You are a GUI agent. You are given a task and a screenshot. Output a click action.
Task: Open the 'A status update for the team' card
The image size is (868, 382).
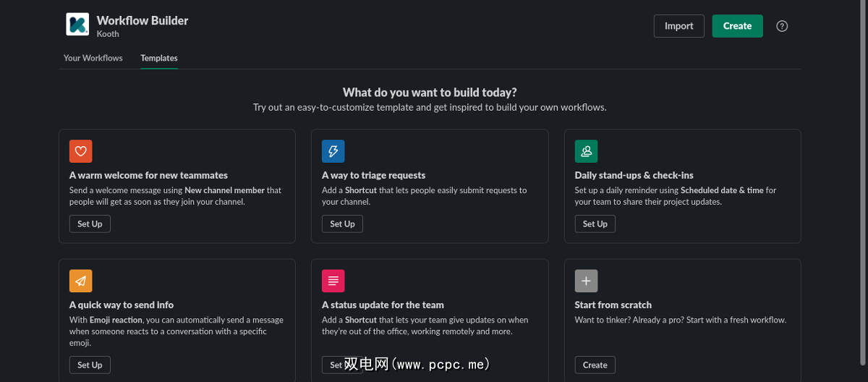pyautogui.click(x=383, y=305)
